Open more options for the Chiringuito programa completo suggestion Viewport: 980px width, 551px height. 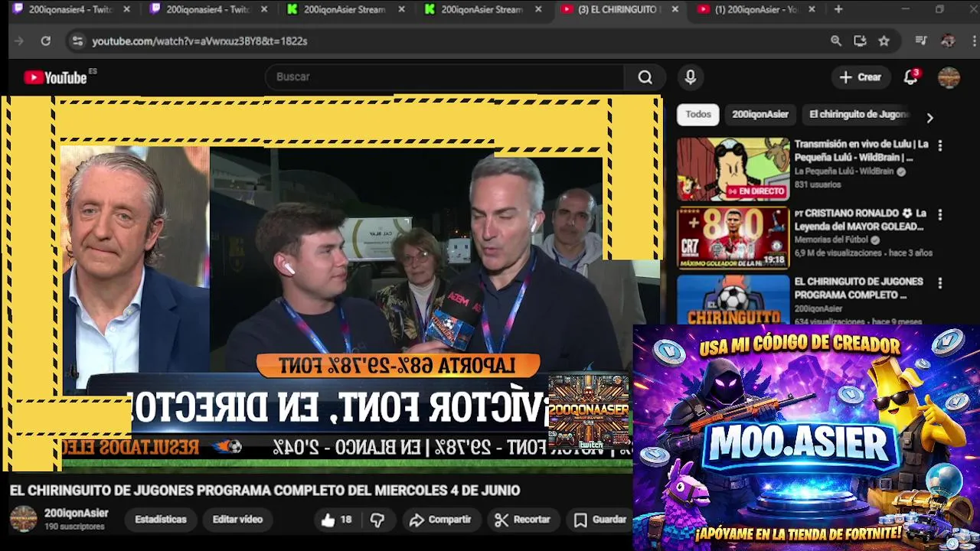point(940,283)
